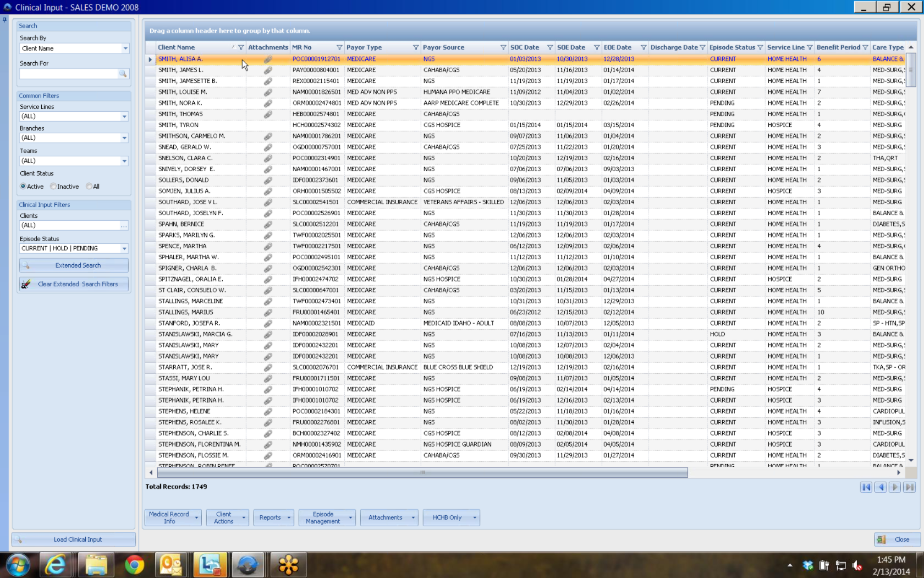Click the next page navigation arrow
This screenshot has width=924, height=578.
point(895,487)
